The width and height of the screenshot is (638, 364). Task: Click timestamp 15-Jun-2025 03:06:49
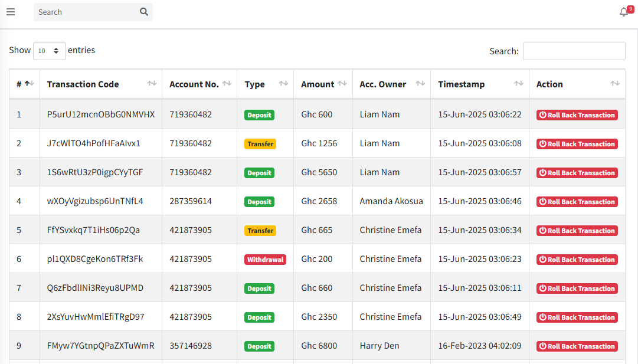[x=480, y=317]
